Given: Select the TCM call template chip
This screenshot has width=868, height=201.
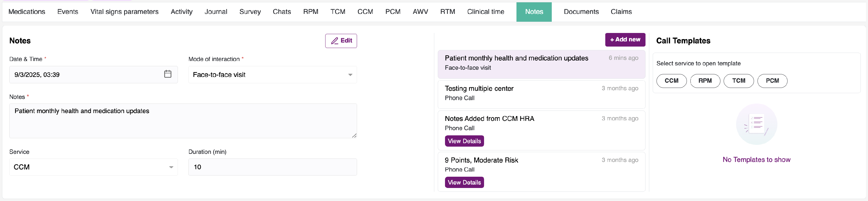Looking at the screenshot, I should tap(738, 81).
